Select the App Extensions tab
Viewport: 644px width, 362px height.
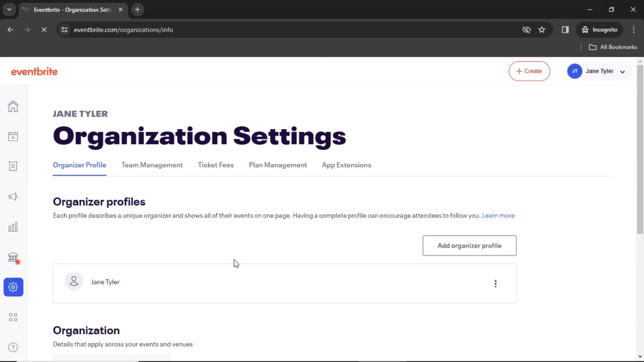point(346,165)
